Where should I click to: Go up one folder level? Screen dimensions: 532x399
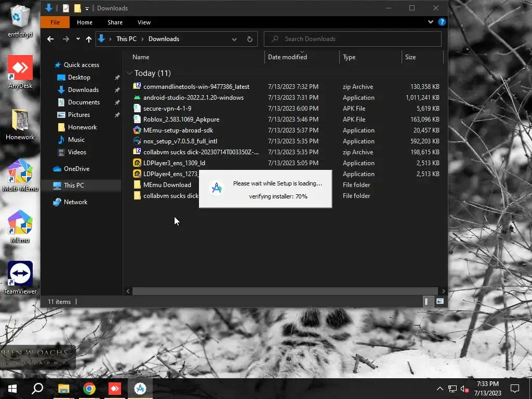[x=88, y=39]
